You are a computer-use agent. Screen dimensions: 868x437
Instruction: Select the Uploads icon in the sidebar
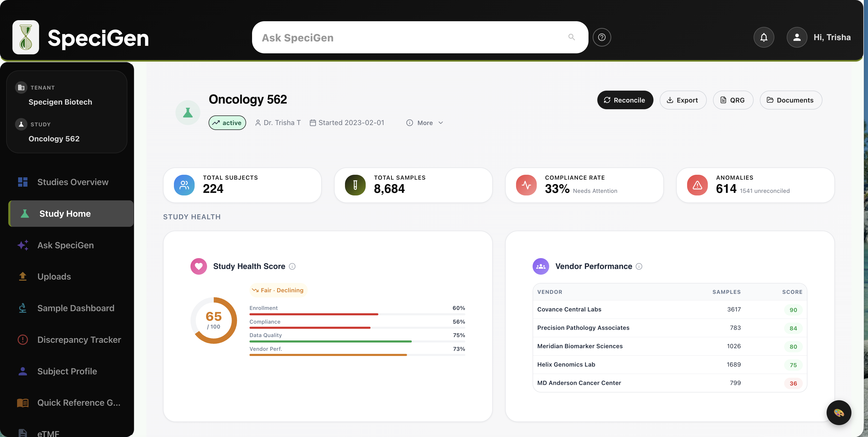tap(23, 276)
